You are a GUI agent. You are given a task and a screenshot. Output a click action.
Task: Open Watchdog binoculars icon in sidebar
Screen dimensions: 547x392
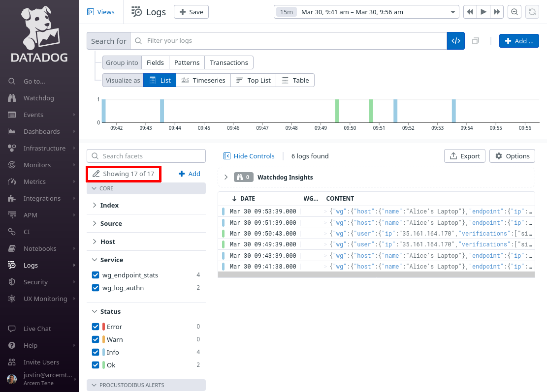pos(12,98)
